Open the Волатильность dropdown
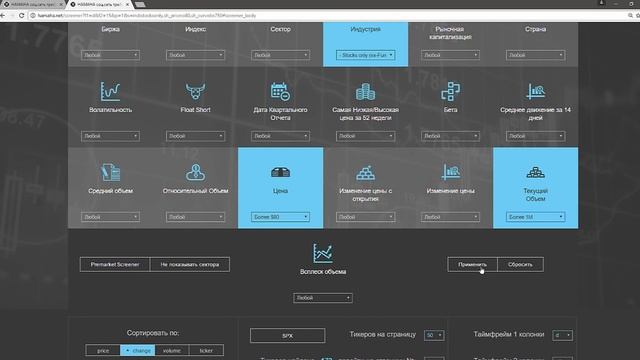Viewport: 640px width, 360px height. 110,136
